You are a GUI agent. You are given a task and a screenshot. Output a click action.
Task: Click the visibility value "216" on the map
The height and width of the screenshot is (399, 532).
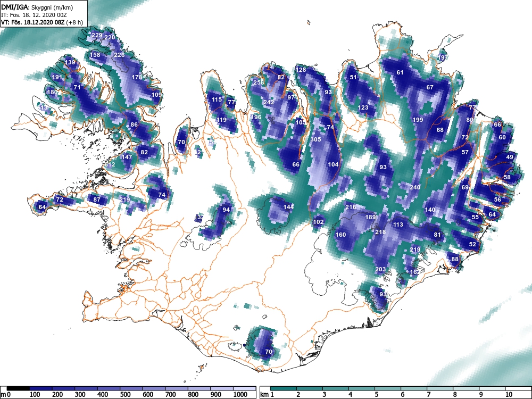click(x=351, y=207)
